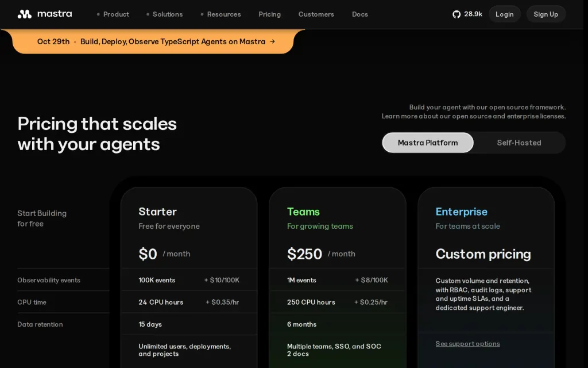This screenshot has width=588, height=368.
Task: Click the arrow icon in the orange announcement banner
Action: point(273,41)
